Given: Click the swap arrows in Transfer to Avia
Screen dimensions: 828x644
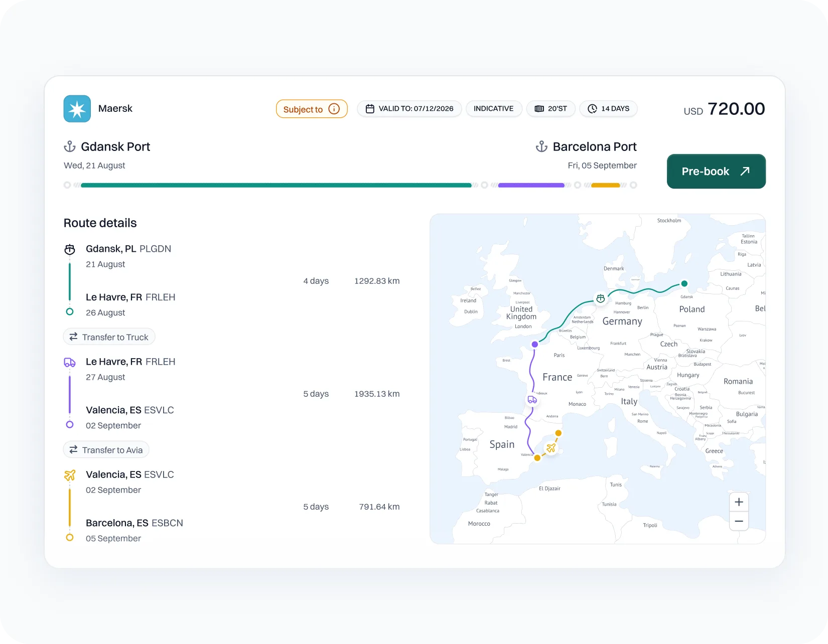Looking at the screenshot, I should click(73, 450).
